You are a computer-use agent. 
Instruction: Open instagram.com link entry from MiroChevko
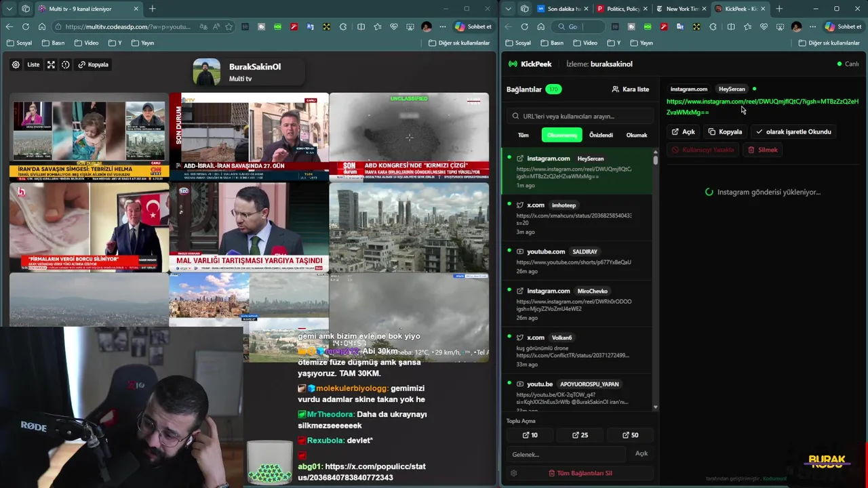pyautogui.click(x=577, y=304)
